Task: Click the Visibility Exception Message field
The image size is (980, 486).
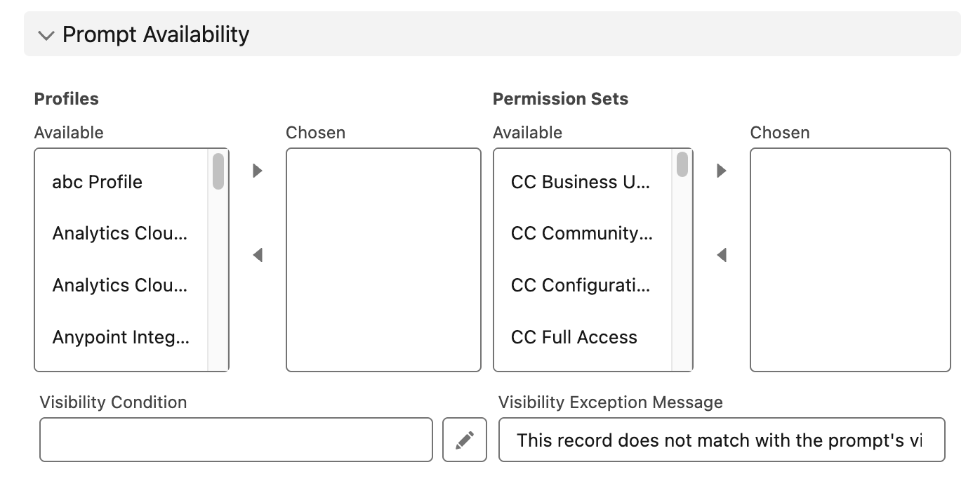Action: 722,440
